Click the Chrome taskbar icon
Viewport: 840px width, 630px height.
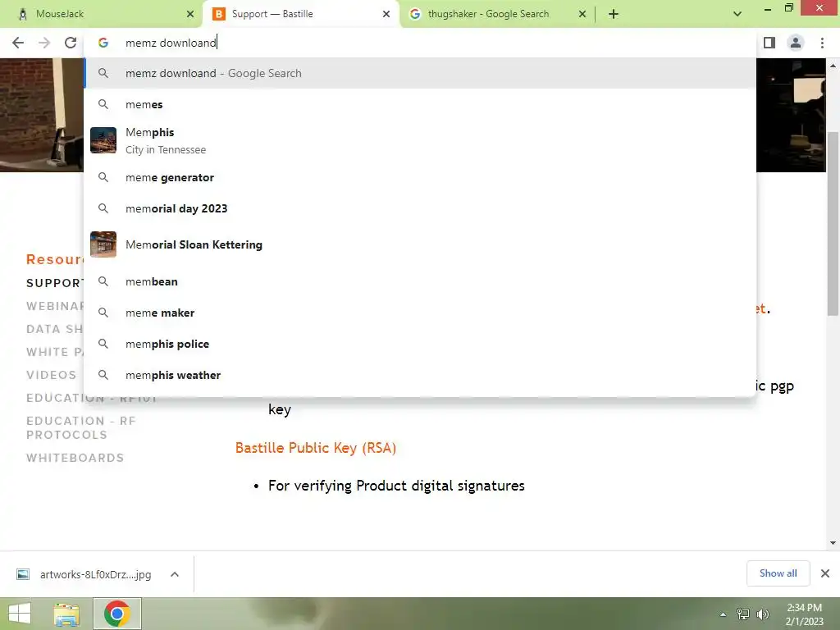click(x=117, y=614)
